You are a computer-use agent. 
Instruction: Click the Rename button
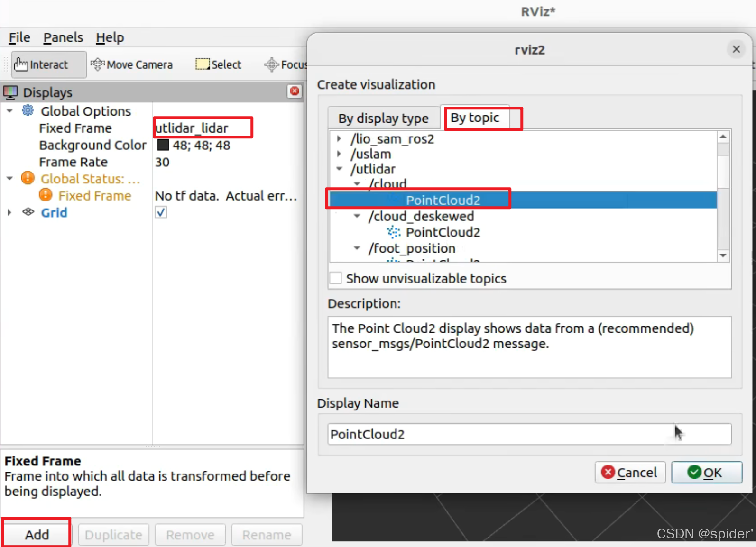pos(267,535)
